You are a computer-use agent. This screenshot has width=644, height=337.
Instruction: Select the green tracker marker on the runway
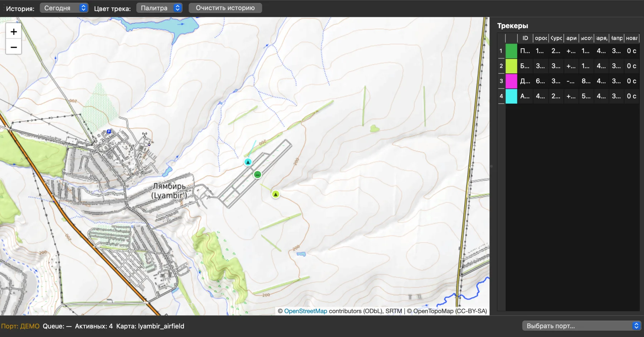pos(258,175)
